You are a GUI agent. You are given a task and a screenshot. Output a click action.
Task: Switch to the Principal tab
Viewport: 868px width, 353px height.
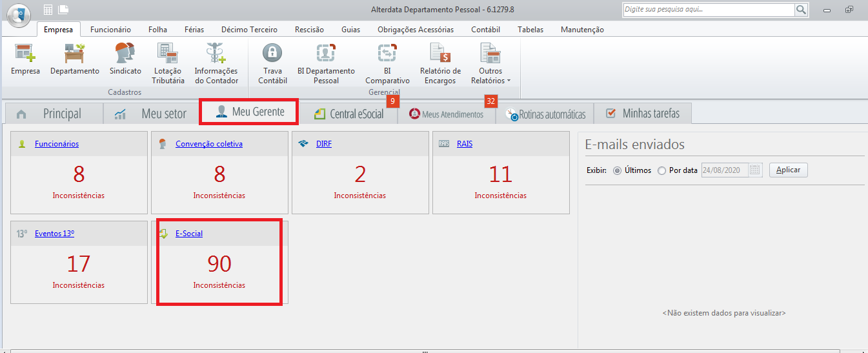coord(53,114)
